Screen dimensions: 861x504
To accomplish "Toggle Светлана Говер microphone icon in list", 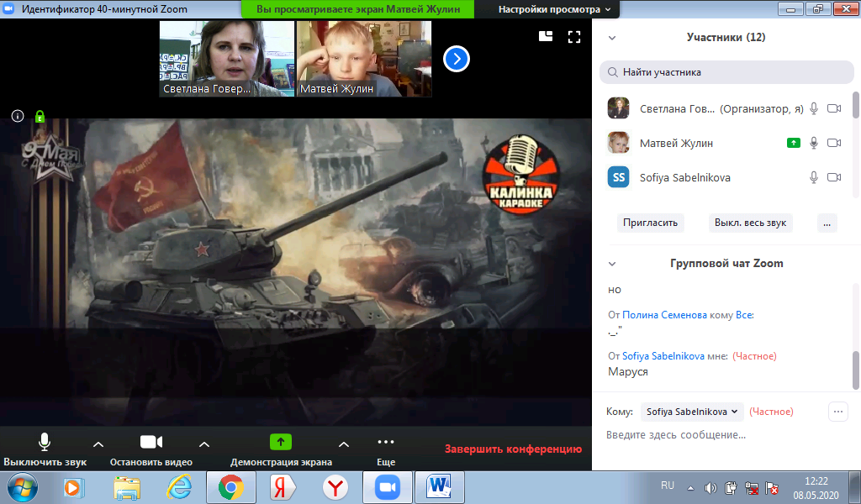I will click(x=814, y=108).
